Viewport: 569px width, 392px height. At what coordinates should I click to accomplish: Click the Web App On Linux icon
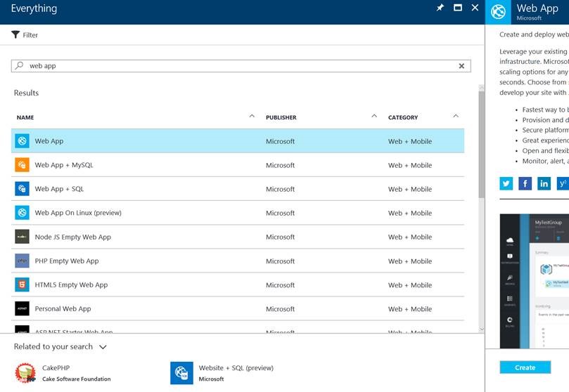pyautogui.click(x=22, y=213)
